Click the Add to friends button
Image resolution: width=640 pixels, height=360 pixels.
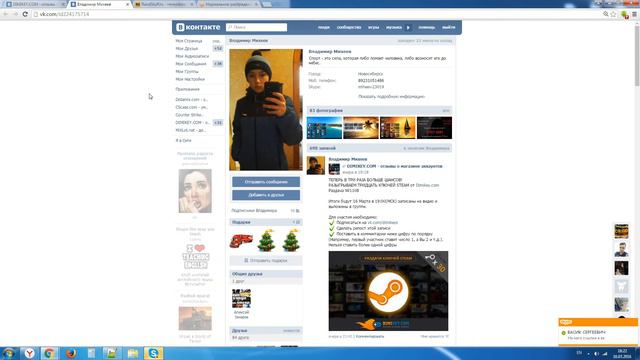tap(266, 195)
